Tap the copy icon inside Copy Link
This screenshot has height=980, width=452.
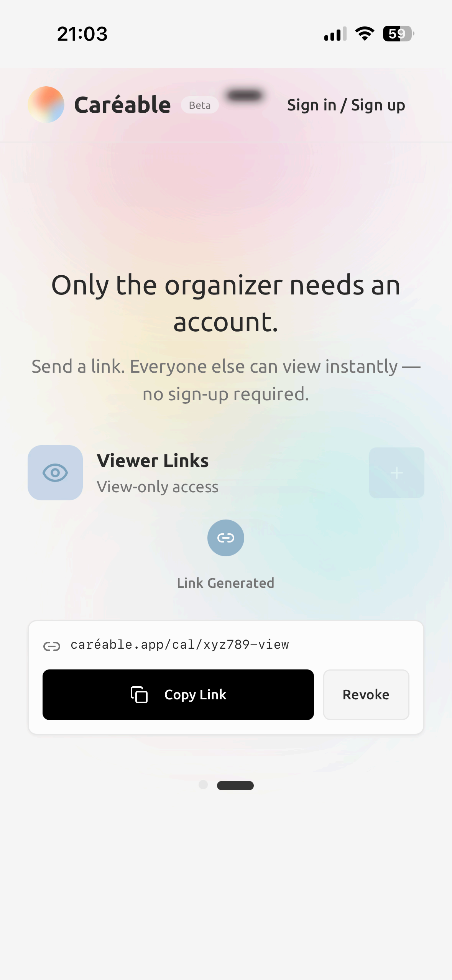(x=139, y=695)
